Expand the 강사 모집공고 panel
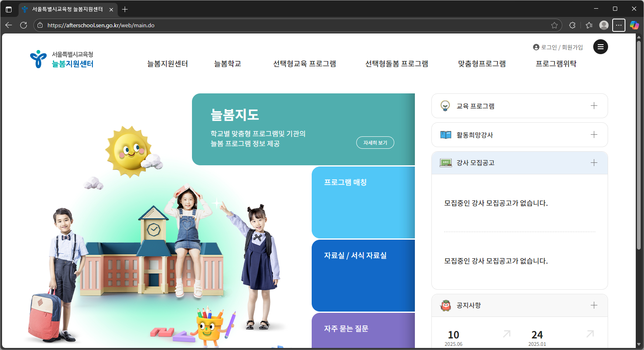This screenshot has height=350, width=644. pyautogui.click(x=594, y=162)
